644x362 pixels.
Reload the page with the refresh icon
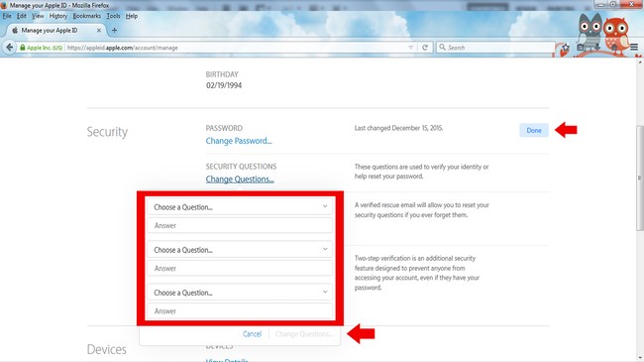(425, 48)
